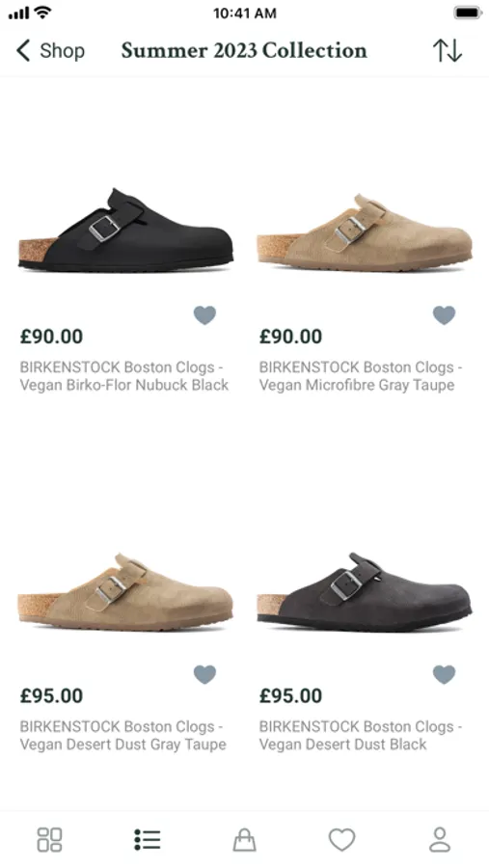Screen dimensions: 489x868
Task: View the Desert Dust Black clog image
Action: click(x=365, y=591)
